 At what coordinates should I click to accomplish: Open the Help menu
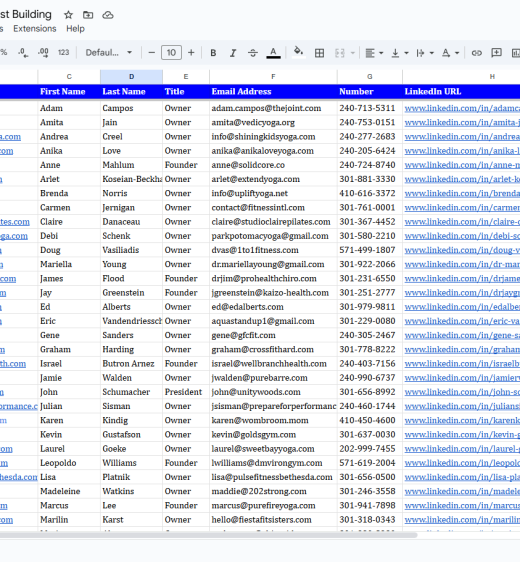[75, 29]
